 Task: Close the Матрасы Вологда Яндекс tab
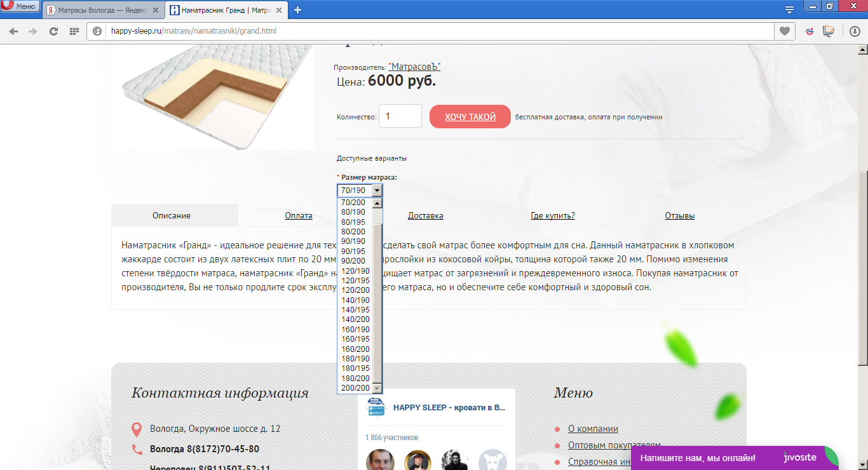click(x=156, y=10)
